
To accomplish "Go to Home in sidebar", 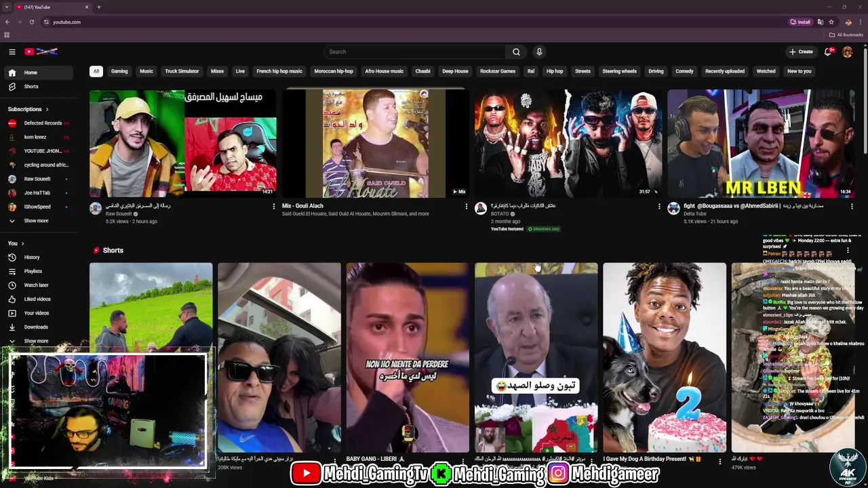I will [x=39, y=73].
